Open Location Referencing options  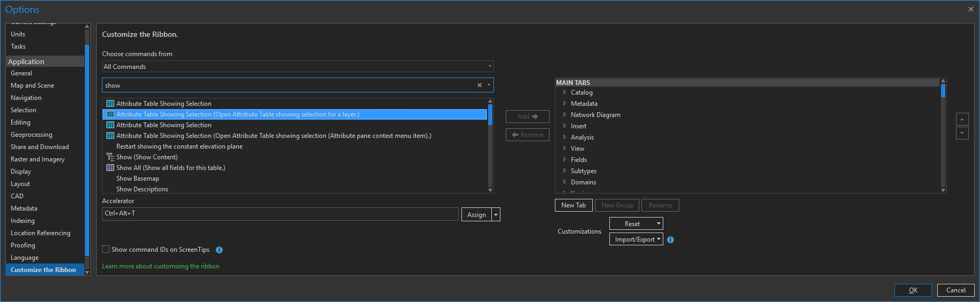click(x=45, y=233)
